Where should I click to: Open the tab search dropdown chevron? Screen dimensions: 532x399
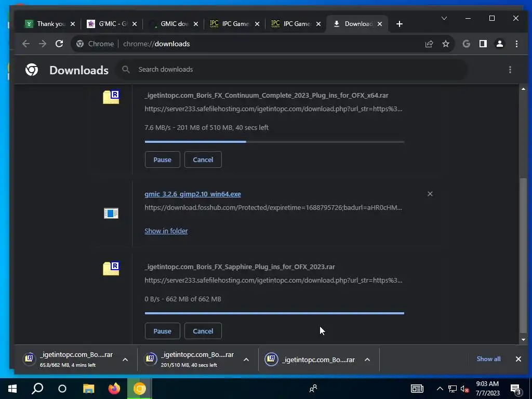click(444, 18)
